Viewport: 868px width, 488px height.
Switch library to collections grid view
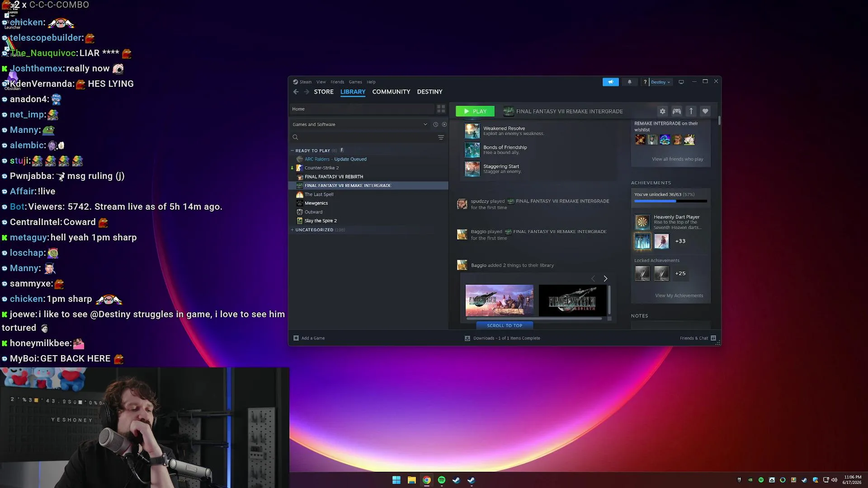[441, 109]
